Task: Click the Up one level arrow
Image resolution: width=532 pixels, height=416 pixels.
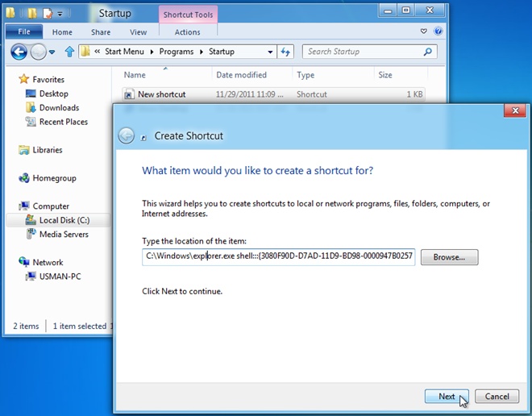Action: 69,52
